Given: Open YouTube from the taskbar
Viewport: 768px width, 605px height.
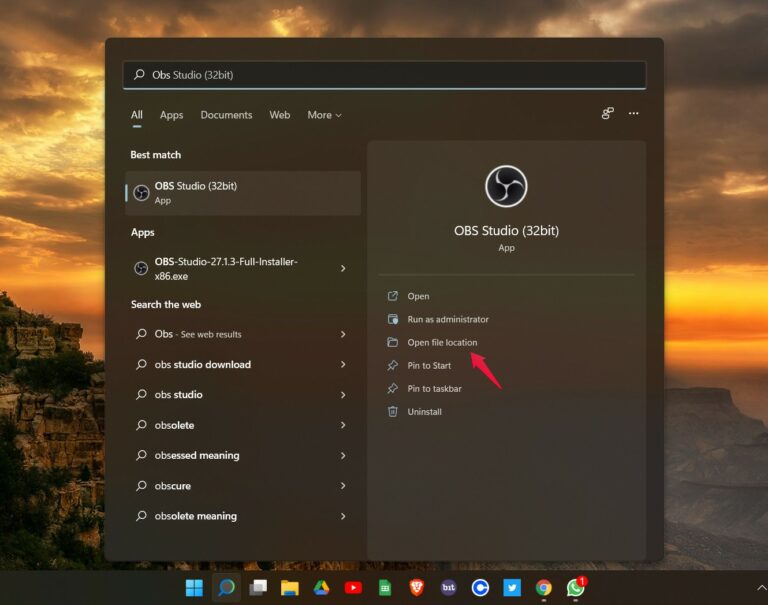Looking at the screenshot, I should click(353, 587).
